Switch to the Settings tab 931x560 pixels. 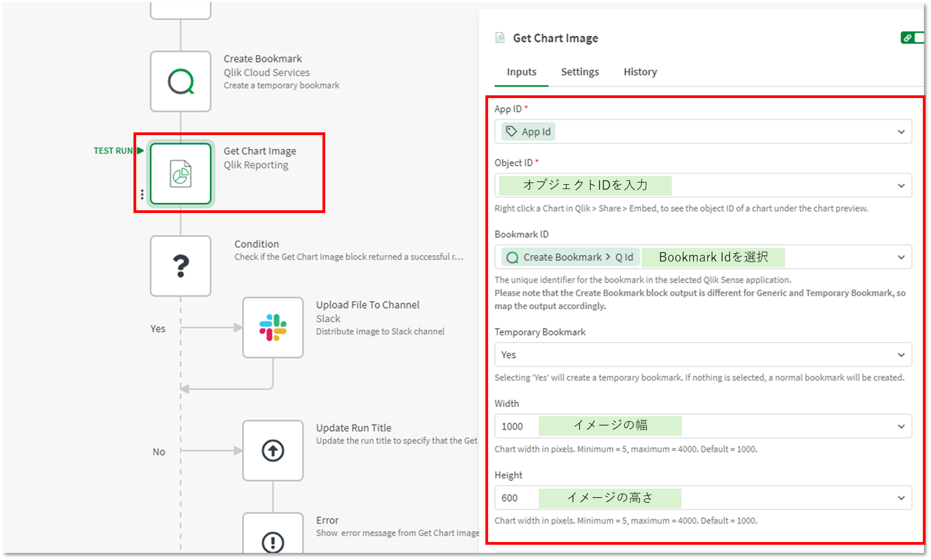580,72
